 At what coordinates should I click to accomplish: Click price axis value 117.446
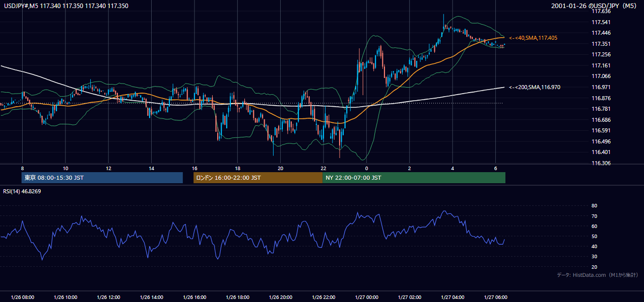pyautogui.click(x=601, y=33)
